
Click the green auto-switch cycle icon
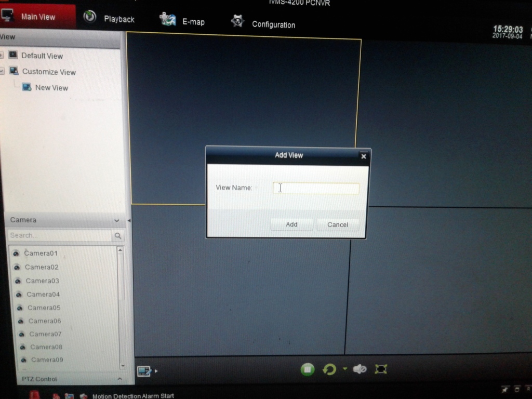coord(329,369)
